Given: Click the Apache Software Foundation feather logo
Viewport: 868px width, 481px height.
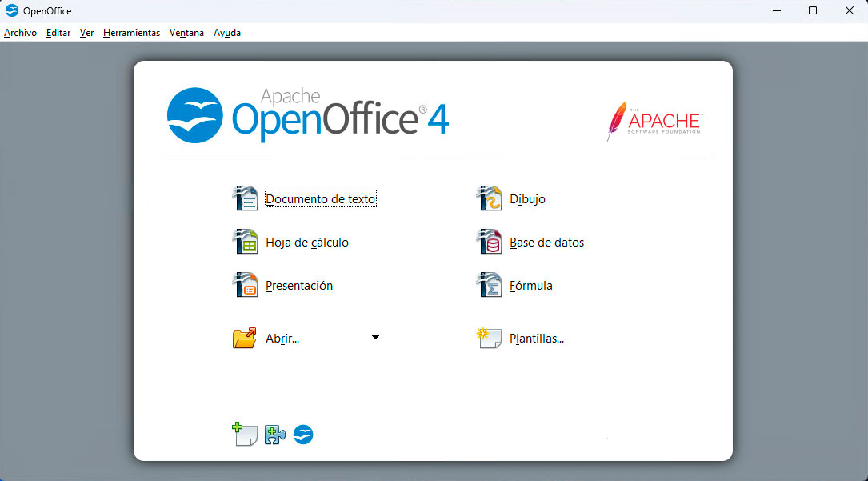Looking at the screenshot, I should pos(655,121).
